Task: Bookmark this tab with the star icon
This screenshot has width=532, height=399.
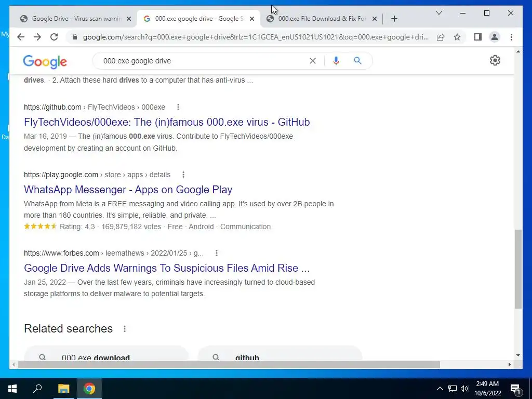Action: coord(457,37)
